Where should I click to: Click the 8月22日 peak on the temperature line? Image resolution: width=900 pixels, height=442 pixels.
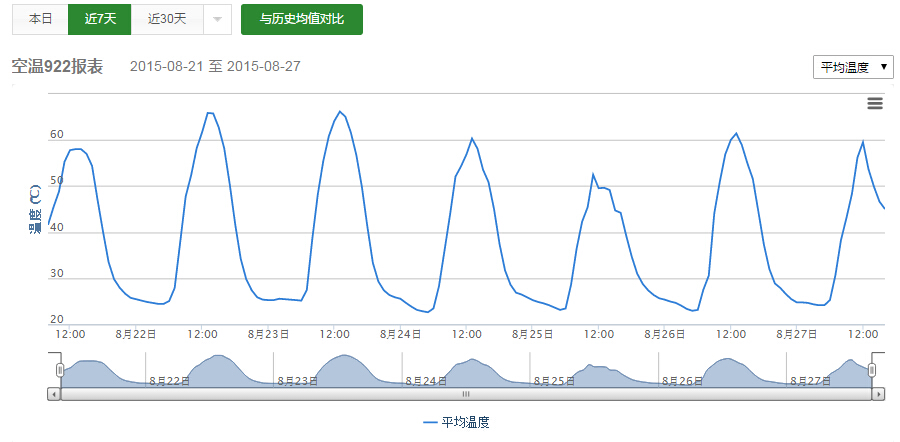(209, 113)
